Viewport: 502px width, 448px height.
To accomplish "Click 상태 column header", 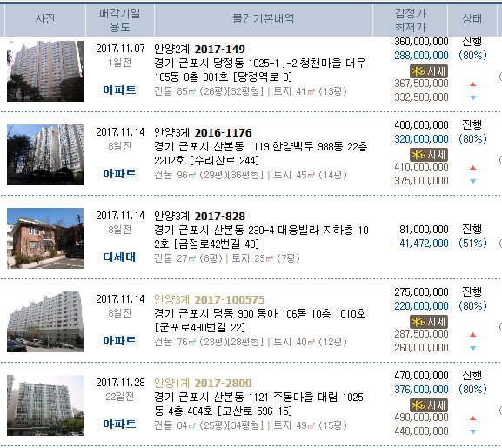I will point(472,20).
